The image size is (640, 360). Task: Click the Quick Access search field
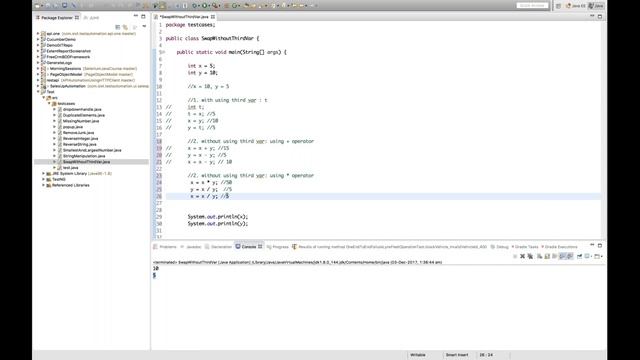tap(532, 5)
